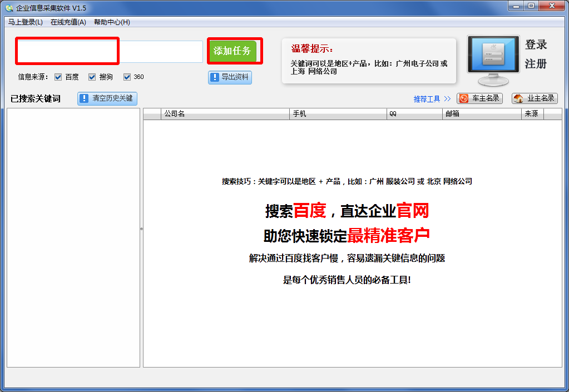569x392 pixels.
Task: Click the 导出资料 button
Action: tap(230, 77)
